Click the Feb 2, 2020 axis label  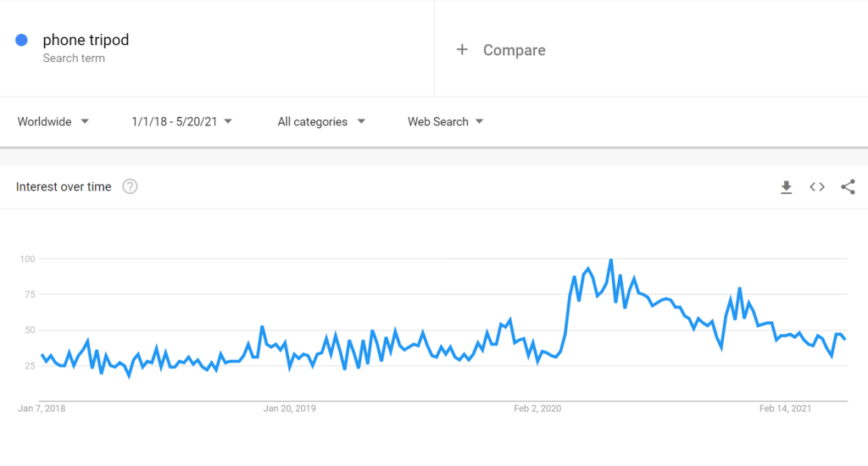538,408
